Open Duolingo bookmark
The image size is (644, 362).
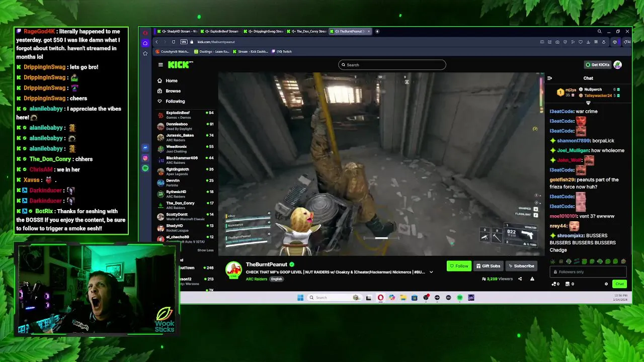[211, 51]
